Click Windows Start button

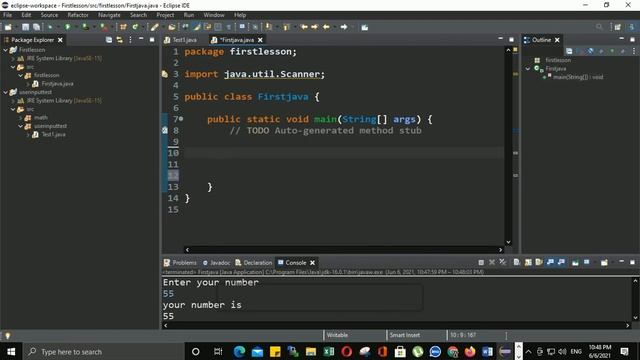click(x=11, y=351)
